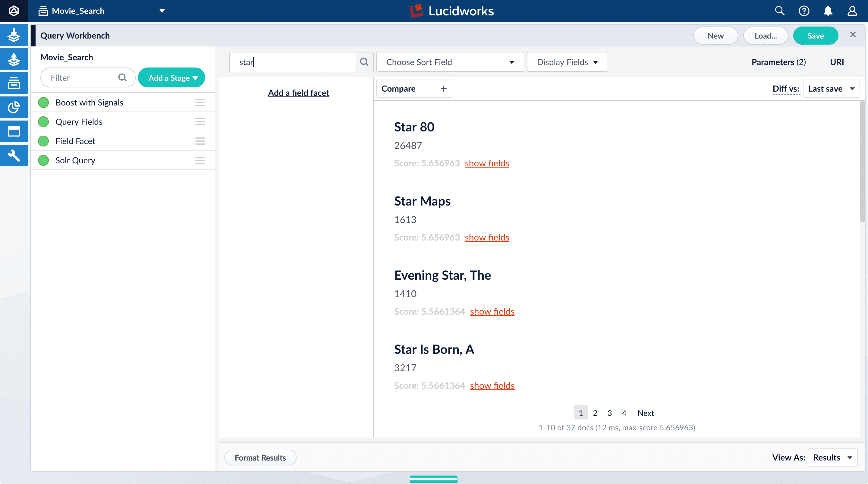Screen dimensions: 868x484
Task: Run search with magnifier button beside query
Action: tap(364, 62)
